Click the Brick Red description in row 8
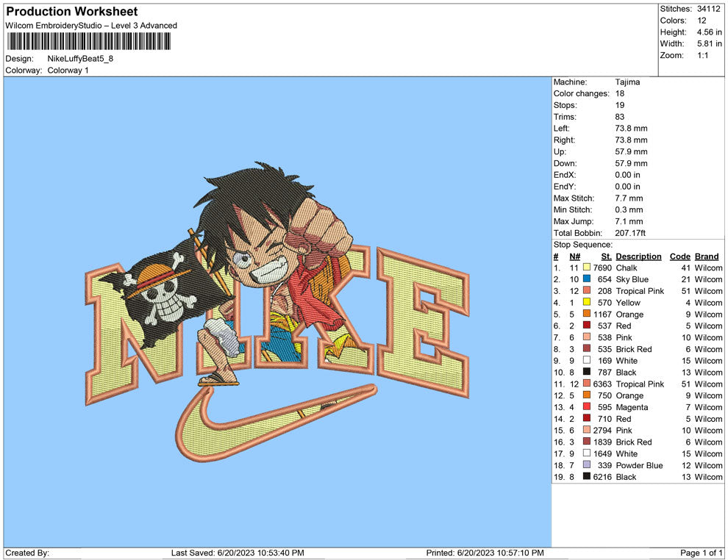 (x=634, y=349)
